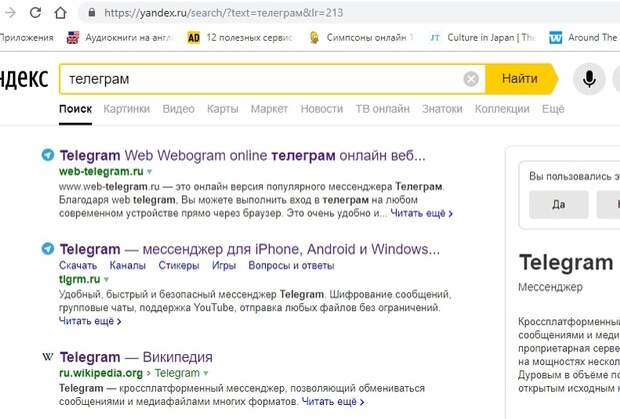This screenshot has height=419, width=620.
Task: Click the yellow Simpsons bookmark icon
Action: (x=314, y=38)
